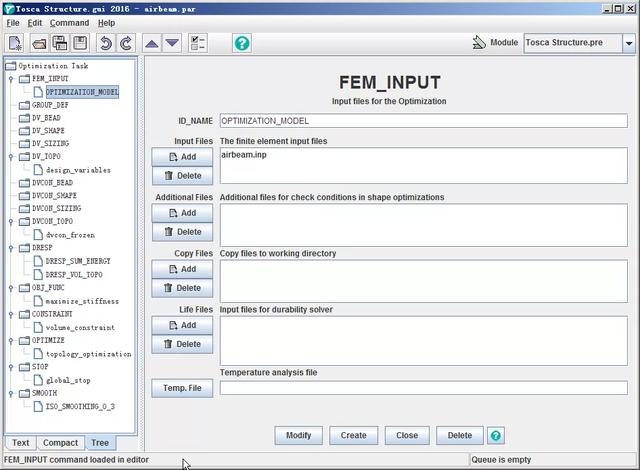Collapse the DRESP tree node

pos(11,248)
